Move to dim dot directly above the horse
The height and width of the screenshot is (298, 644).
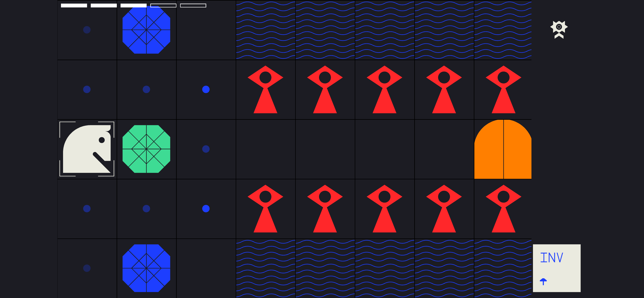(87, 89)
